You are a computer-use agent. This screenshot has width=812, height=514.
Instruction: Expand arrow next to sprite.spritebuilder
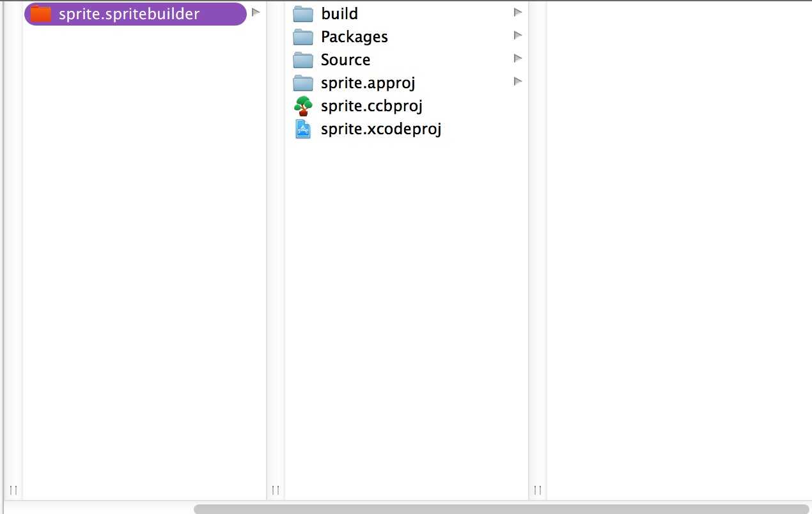[256, 12]
